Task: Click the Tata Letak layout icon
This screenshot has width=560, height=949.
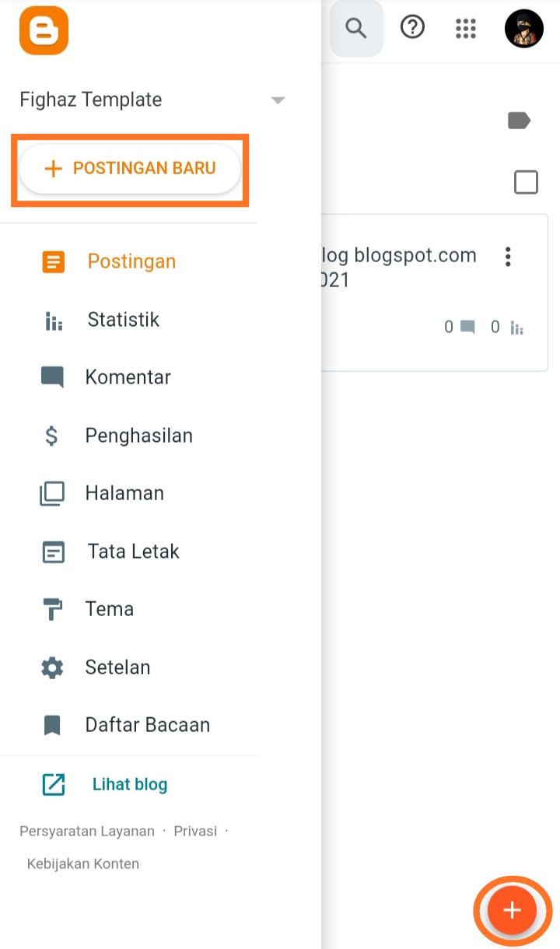Action: coord(53,552)
